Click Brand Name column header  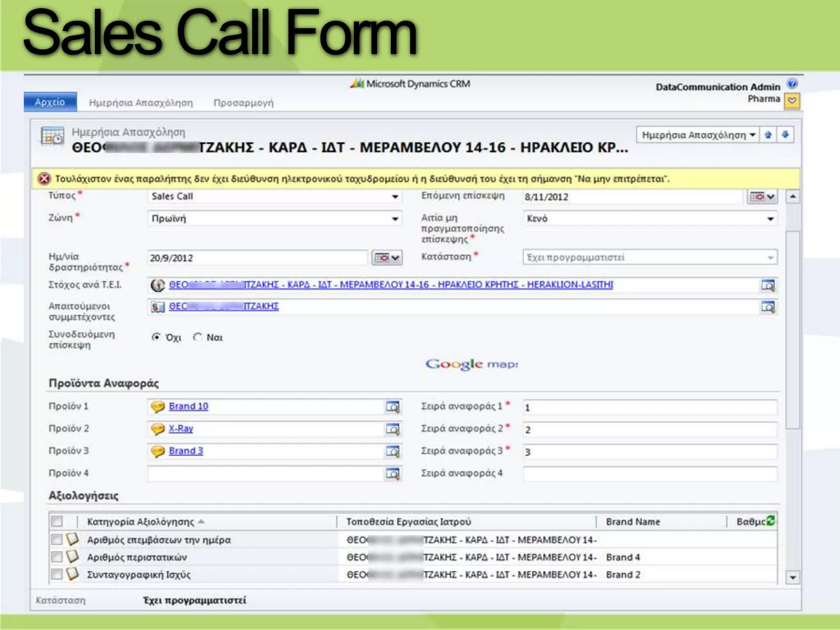[x=633, y=522]
